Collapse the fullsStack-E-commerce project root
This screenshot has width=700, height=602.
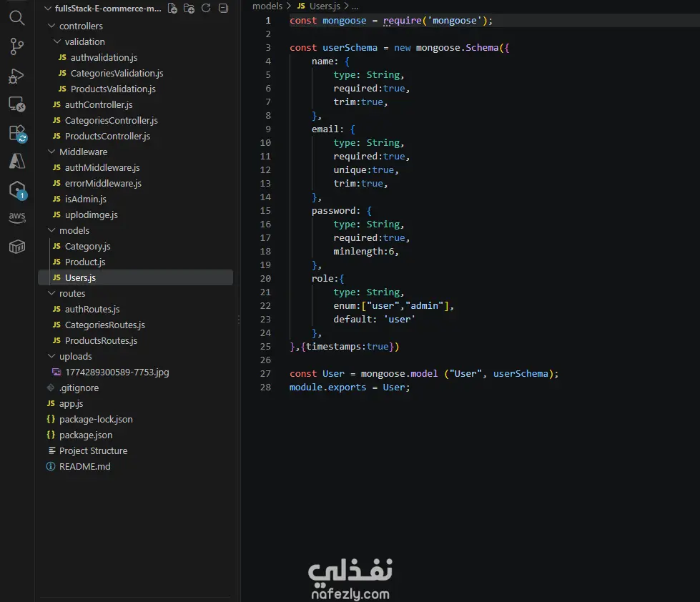click(48, 9)
